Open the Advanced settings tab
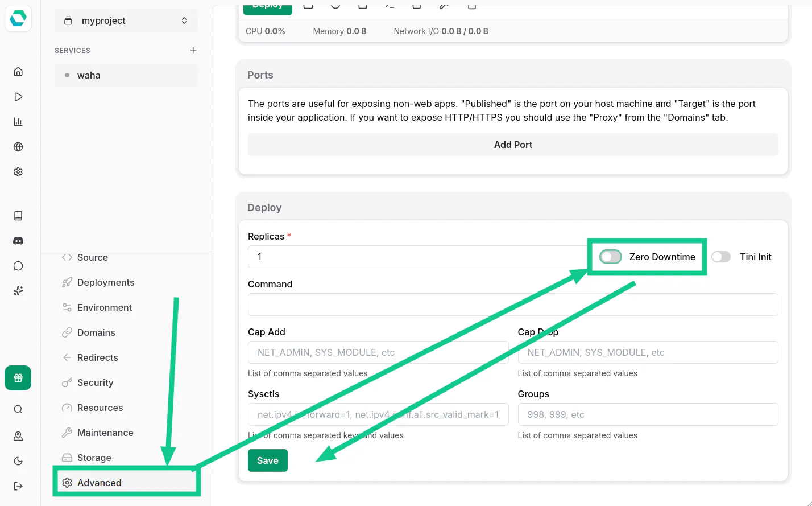The height and width of the screenshot is (506, 812). click(x=100, y=483)
